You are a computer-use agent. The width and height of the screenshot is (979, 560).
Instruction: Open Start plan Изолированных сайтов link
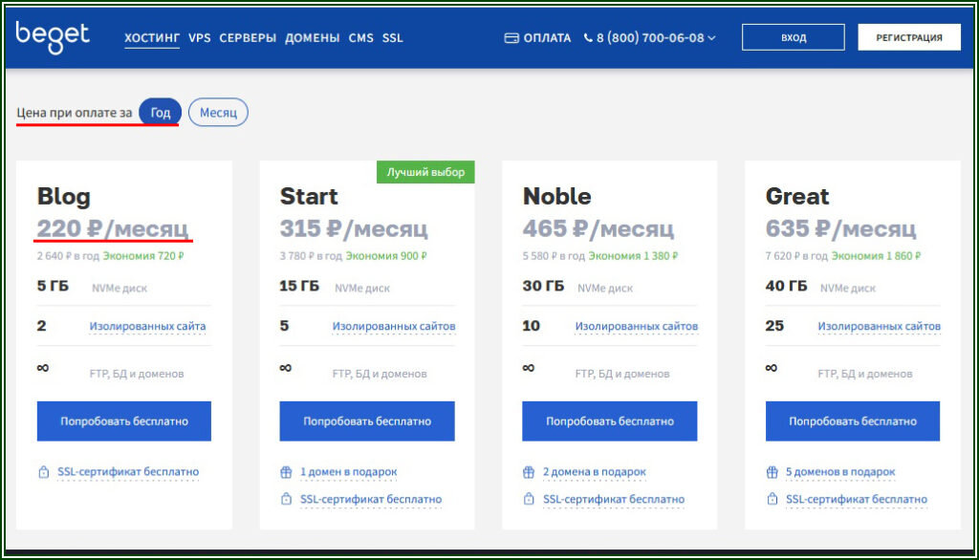(x=393, y=326)
